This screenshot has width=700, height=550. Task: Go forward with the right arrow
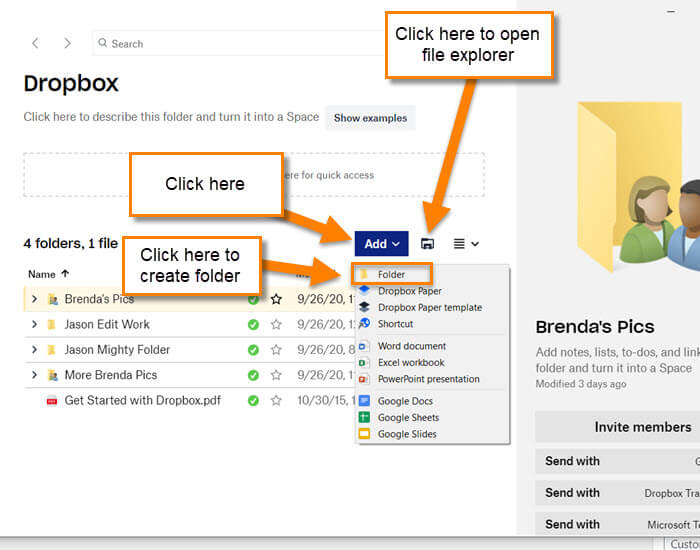coord(67,43)
